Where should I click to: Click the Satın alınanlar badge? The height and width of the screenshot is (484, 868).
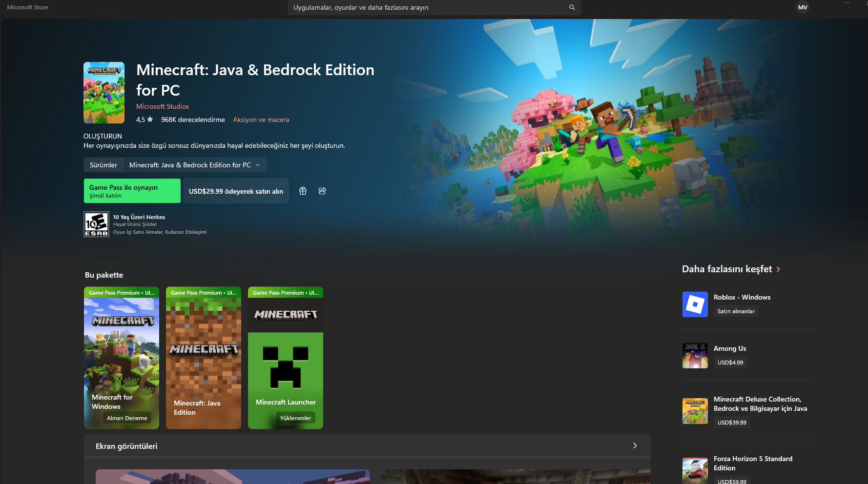736,311
